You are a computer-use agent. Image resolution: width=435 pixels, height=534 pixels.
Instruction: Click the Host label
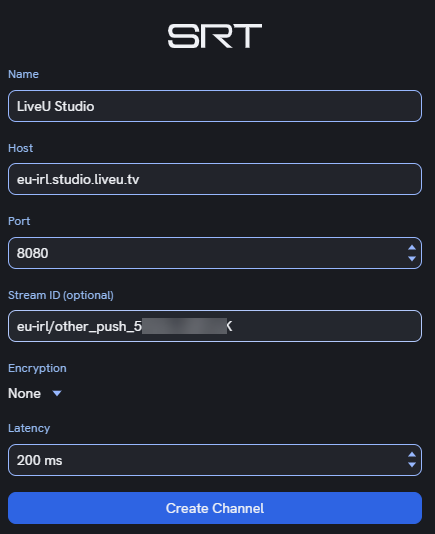[x=20, y=148]
